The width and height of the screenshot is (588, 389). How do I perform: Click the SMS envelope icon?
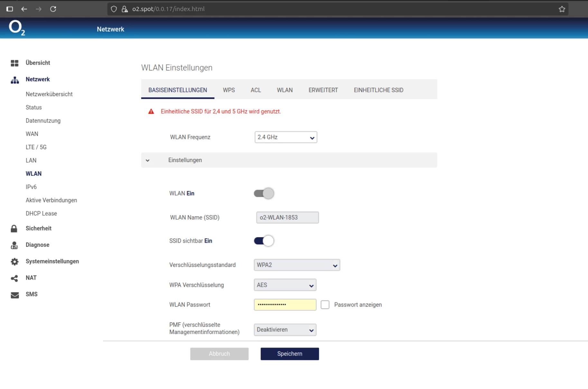(x=15, y=295)
